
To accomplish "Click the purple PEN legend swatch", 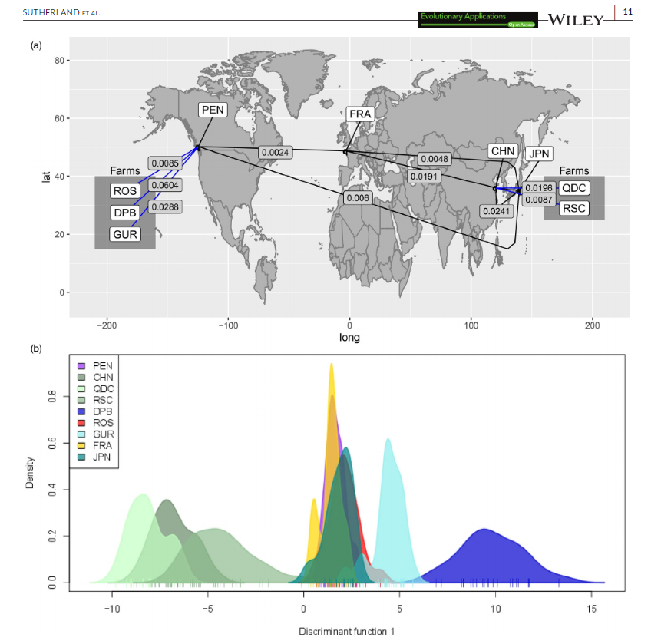I will pyautogui.click(x=82, y=366).
